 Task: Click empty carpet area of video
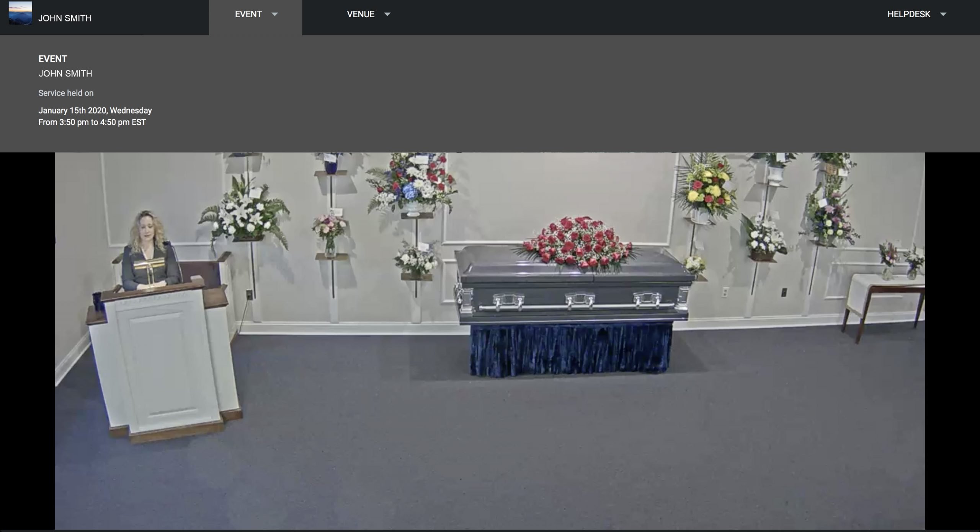pyautogui.click(x=498, y=459)
